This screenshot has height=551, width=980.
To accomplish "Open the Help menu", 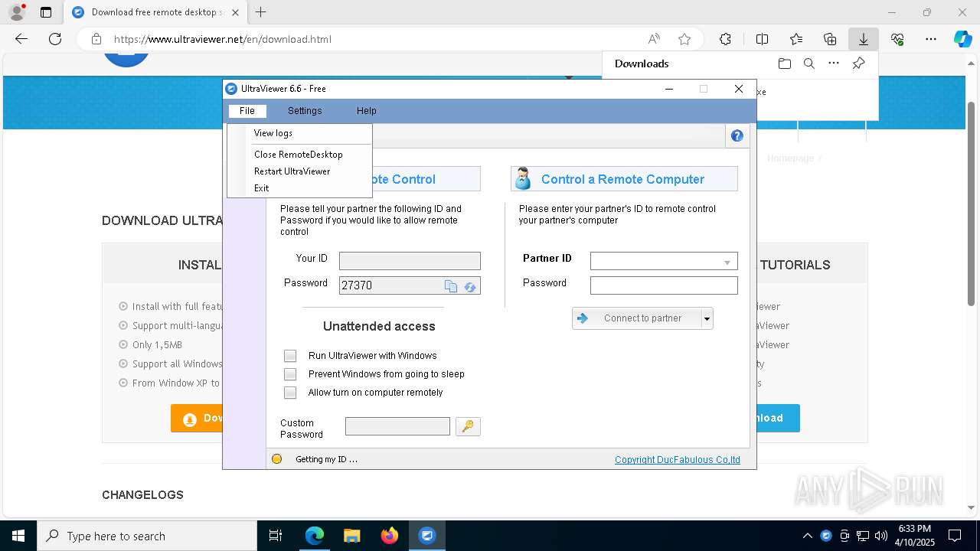I will [x=367, y=111].
